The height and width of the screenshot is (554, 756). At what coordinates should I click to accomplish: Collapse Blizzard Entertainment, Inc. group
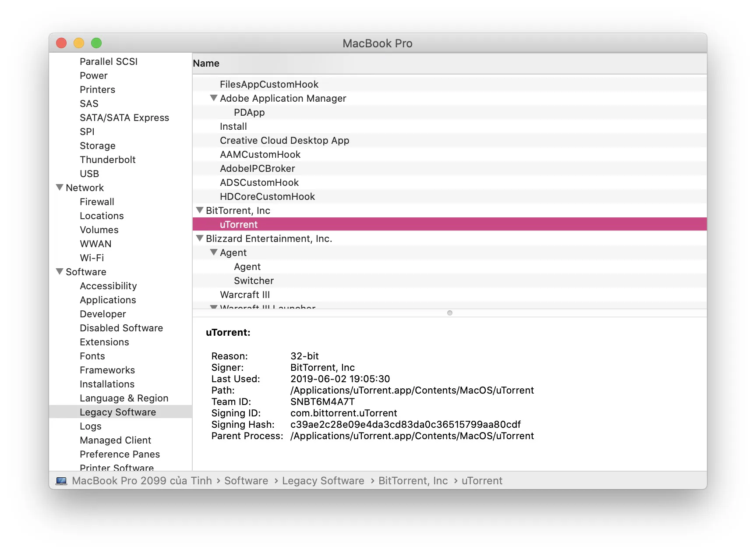click(x=200, y=238)
